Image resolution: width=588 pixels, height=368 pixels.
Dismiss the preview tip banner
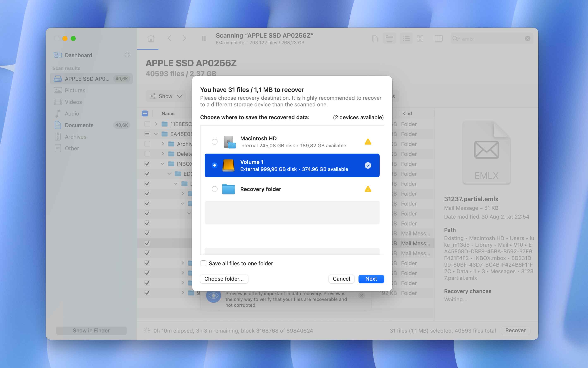(361, 295)
